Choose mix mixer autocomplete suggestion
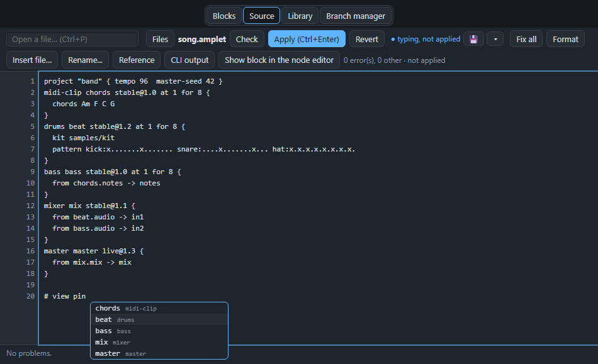The width and height of the screenshot is (598, 364). (159, 342)
